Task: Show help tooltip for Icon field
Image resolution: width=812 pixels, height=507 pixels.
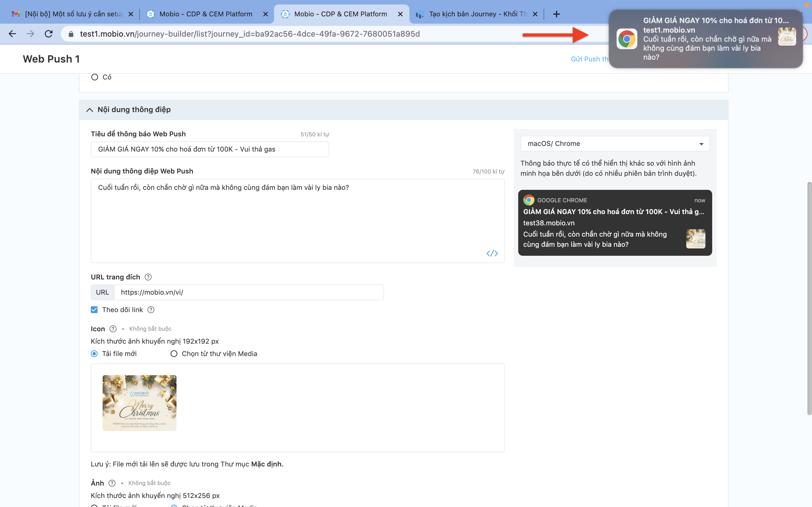Action: pyautogui.click(x=113, y=329)
